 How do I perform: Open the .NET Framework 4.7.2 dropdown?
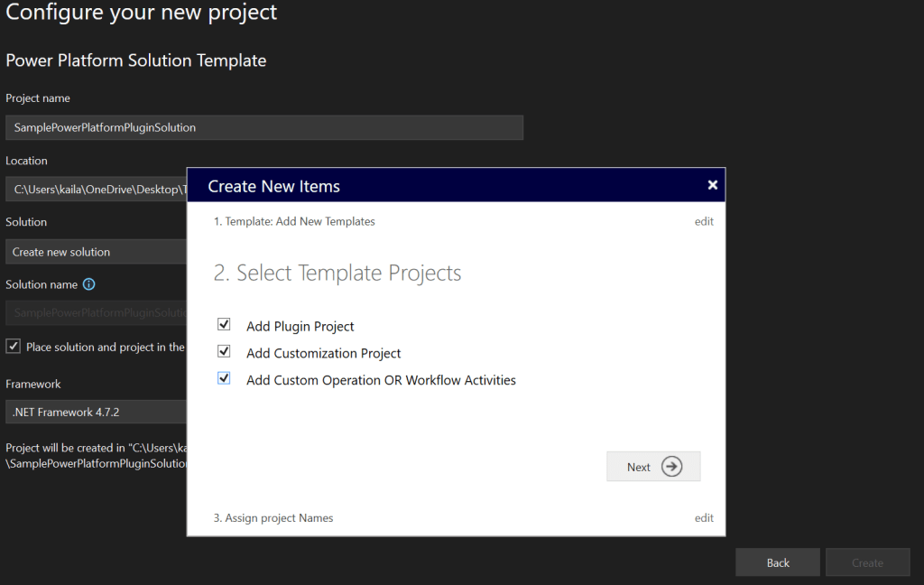coord(96,412)
